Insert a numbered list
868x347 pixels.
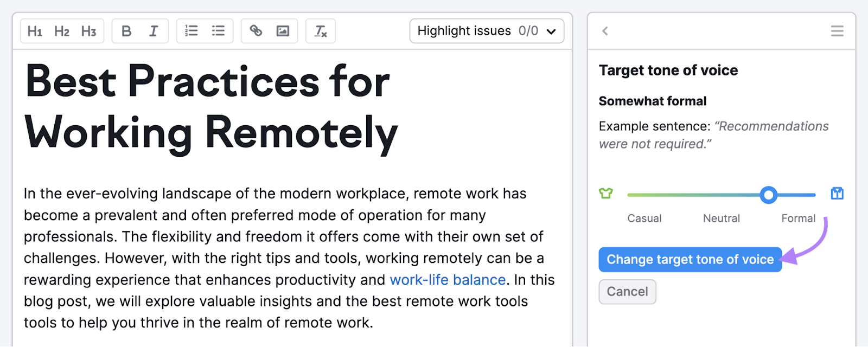coord(191,31)
